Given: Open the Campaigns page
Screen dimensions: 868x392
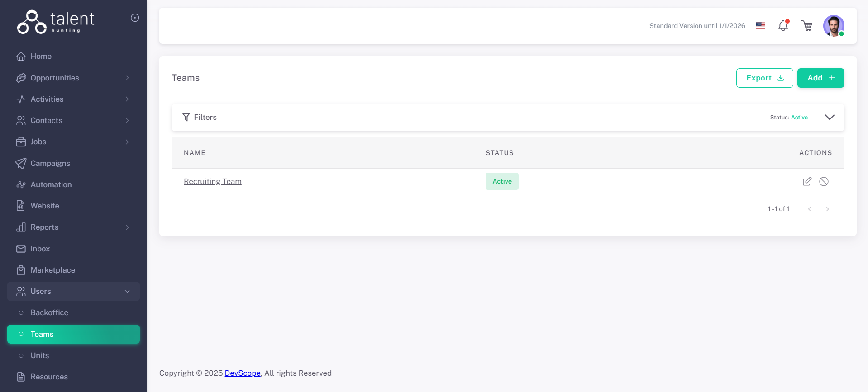Looking at the screenshot, I should (x=50, y=163).
